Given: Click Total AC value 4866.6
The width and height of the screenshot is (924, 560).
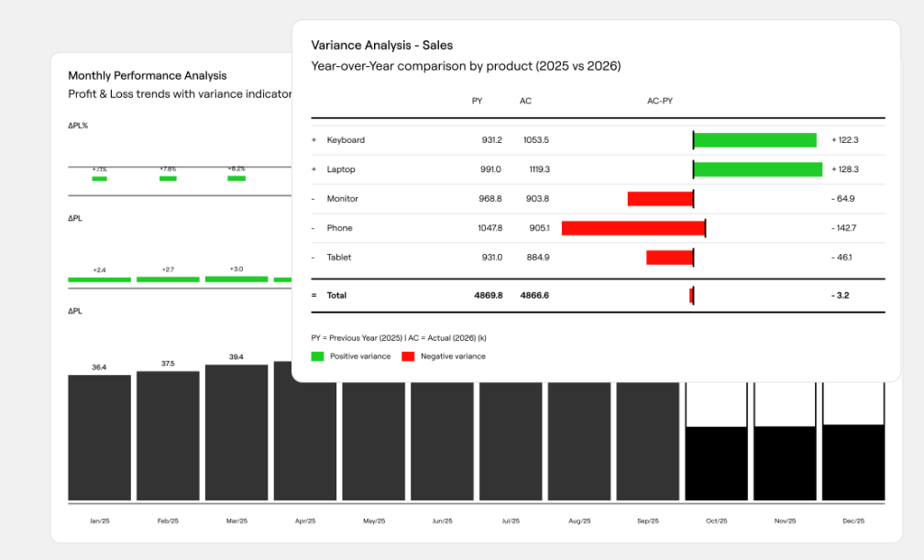Looking at the screenshot, I should point(534,296).
